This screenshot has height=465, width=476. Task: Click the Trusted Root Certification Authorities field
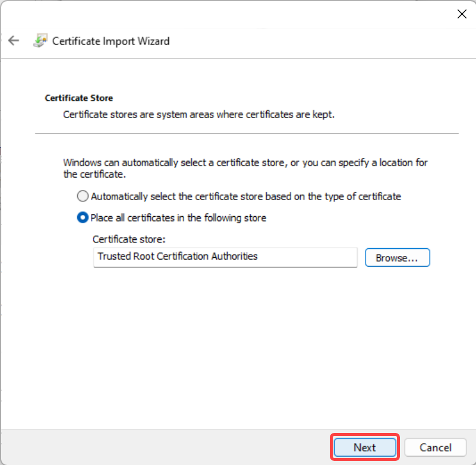(x=225, y=257)
